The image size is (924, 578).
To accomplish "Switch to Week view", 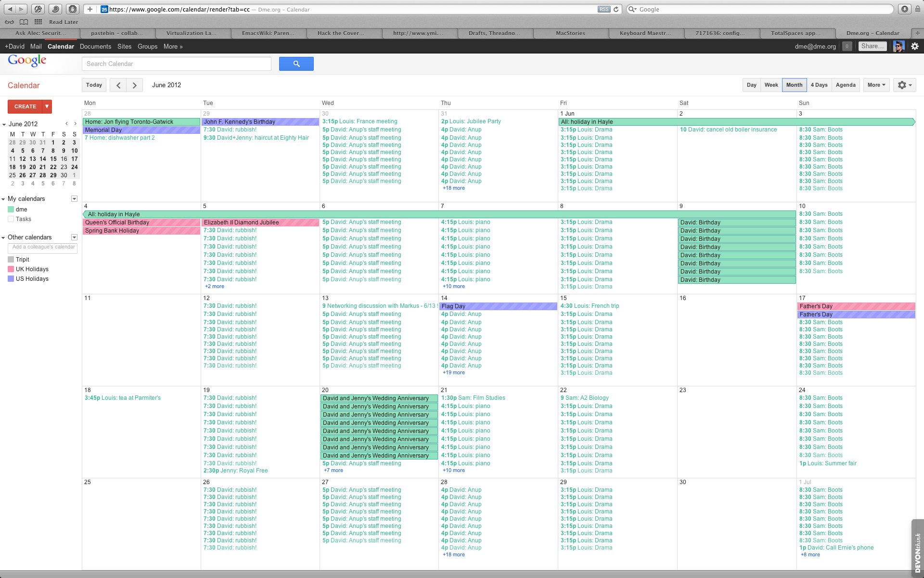I will 771,85.
